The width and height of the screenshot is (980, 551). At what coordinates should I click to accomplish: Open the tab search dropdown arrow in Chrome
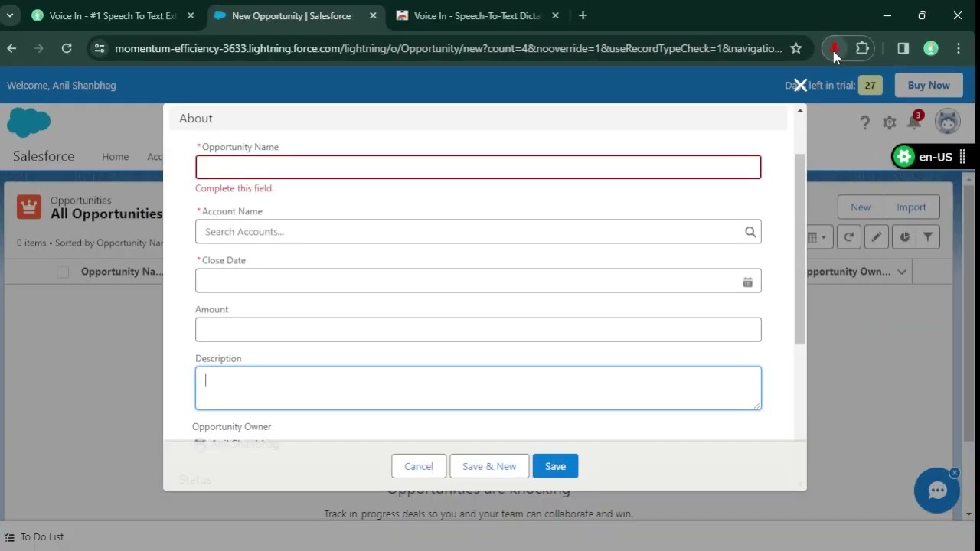click(10, 15)
